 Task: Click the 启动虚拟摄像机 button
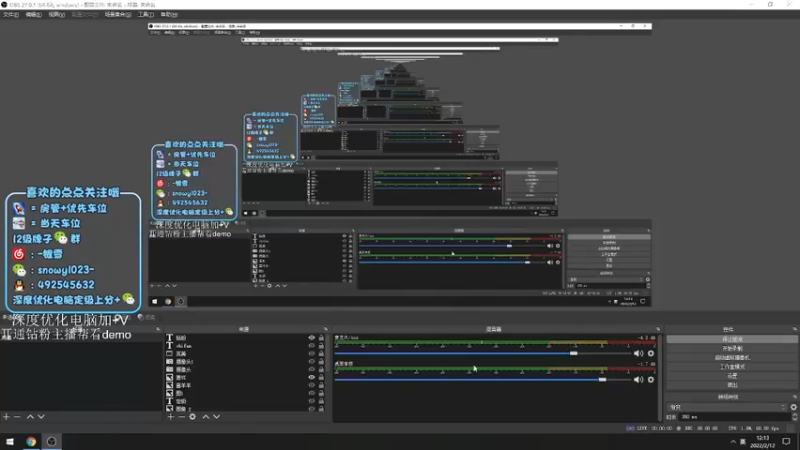click(732, 358)
